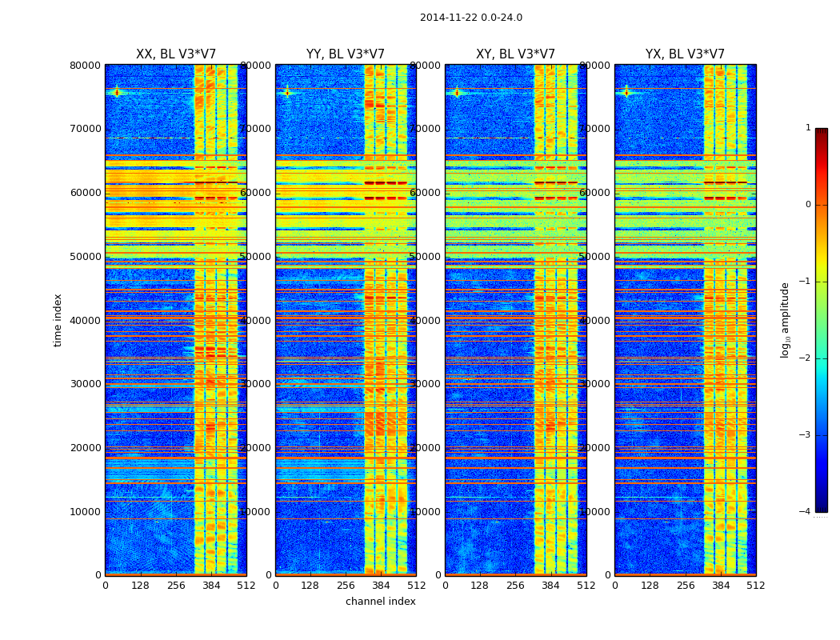Viewport: 840px width, 640px height.
Task: Click inside the YY waterfall heatmap
Action: (x=346, y=320)
